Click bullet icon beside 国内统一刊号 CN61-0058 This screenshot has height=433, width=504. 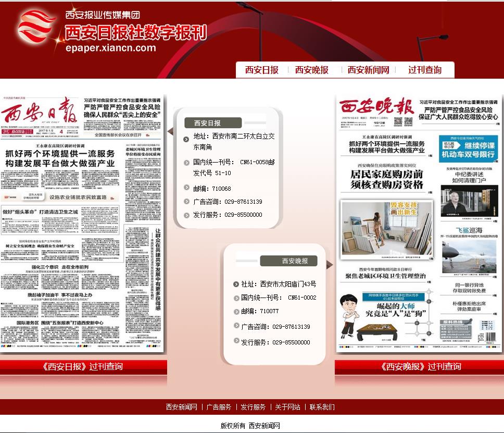coord(186,163)
